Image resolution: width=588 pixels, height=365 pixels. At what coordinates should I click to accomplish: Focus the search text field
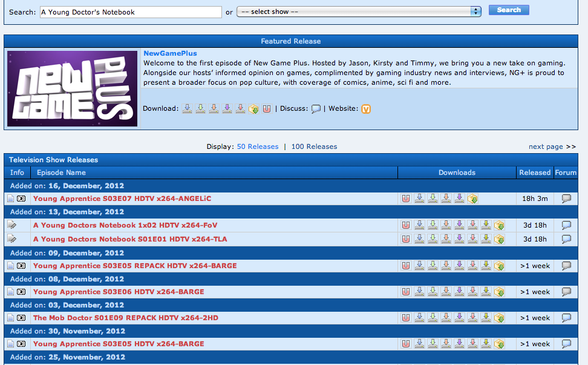tap(131, 12)
